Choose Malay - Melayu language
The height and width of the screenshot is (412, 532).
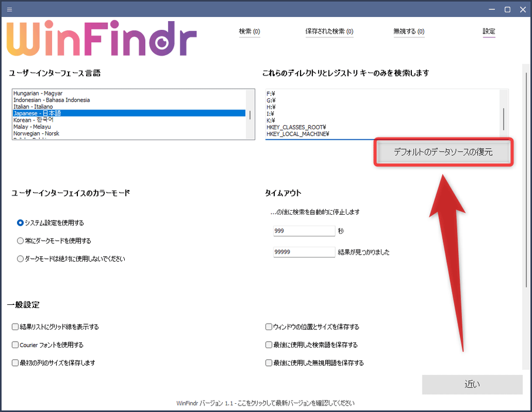click(x=129, y=127)
